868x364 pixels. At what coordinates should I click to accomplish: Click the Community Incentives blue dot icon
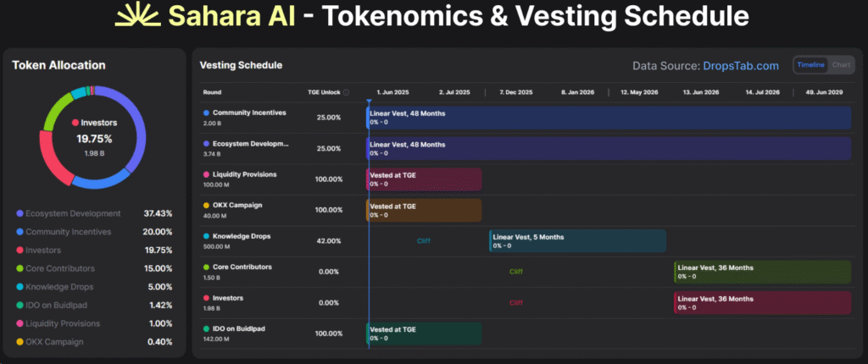(x=206, y=113)
